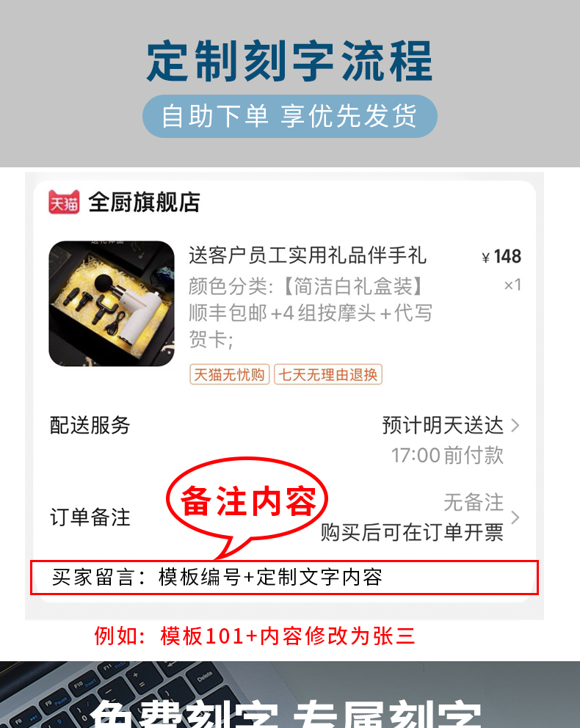Image resolution: width=580 pixels, height=728 pixels.
Task: Click the ×1 quantity indicator
Action: coord(512,285)
